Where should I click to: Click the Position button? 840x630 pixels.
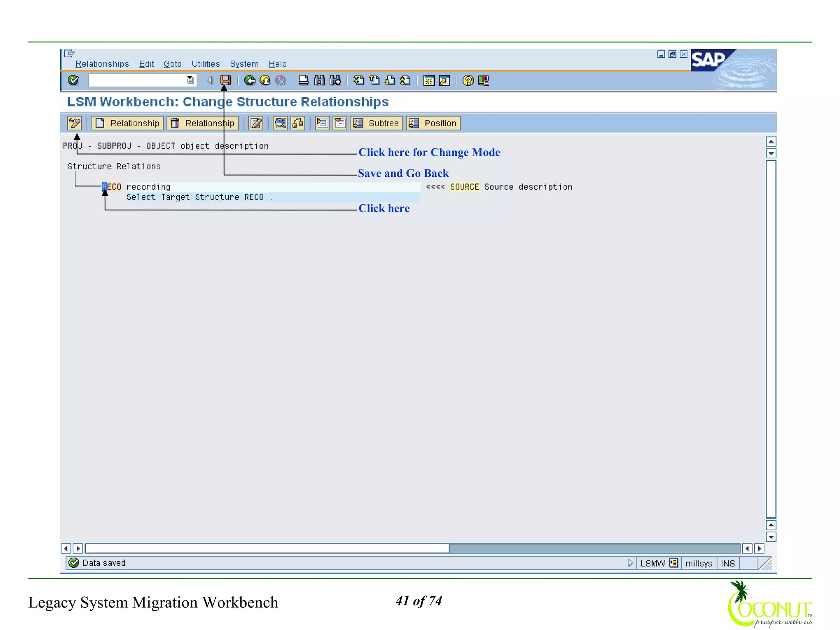click(x=433, y=123)
